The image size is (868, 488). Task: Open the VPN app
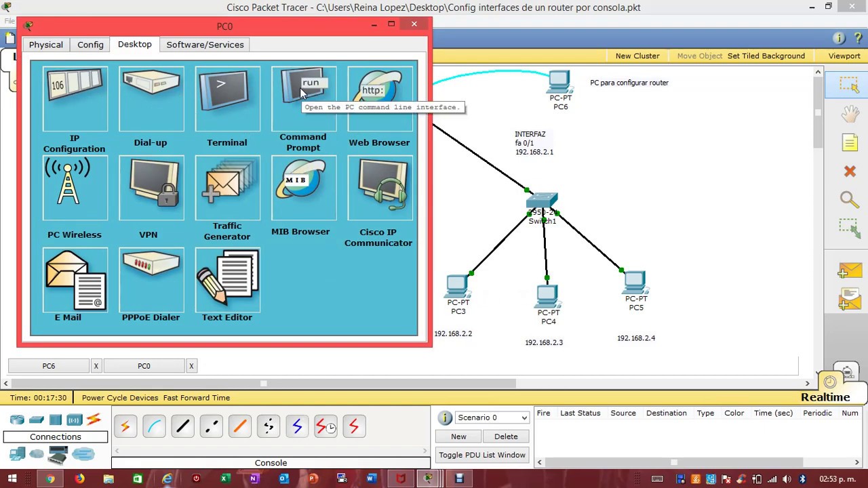click(x=151, y=188)
